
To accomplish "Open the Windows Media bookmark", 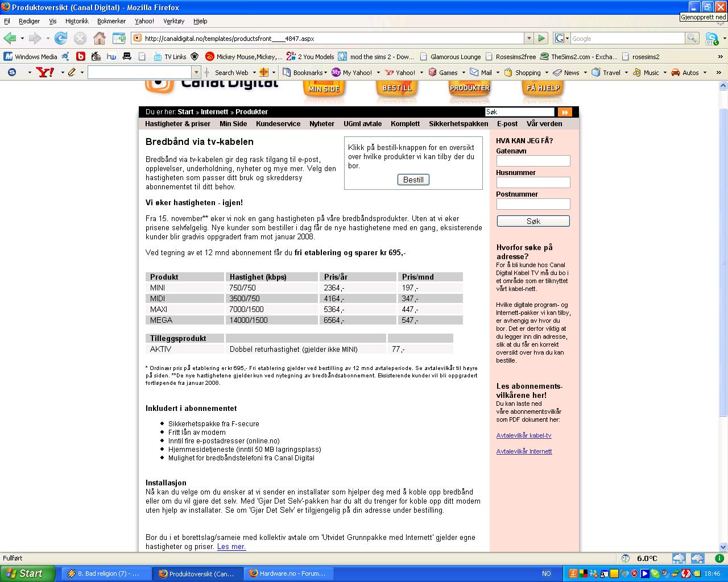I will (x=31, y=56).
